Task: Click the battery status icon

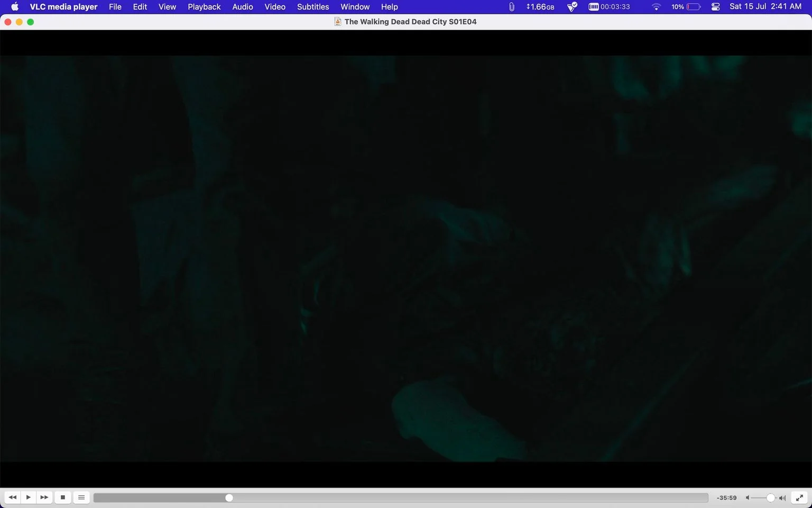Action: point(694,7)
